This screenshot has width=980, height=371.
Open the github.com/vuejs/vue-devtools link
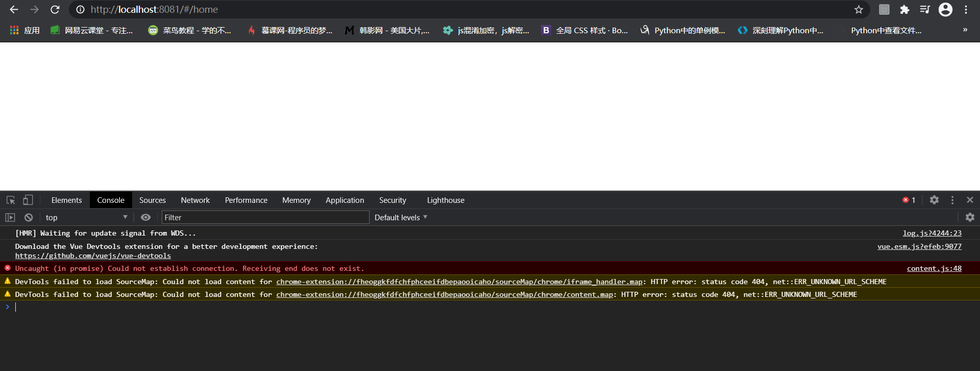(x=93, y=256)
